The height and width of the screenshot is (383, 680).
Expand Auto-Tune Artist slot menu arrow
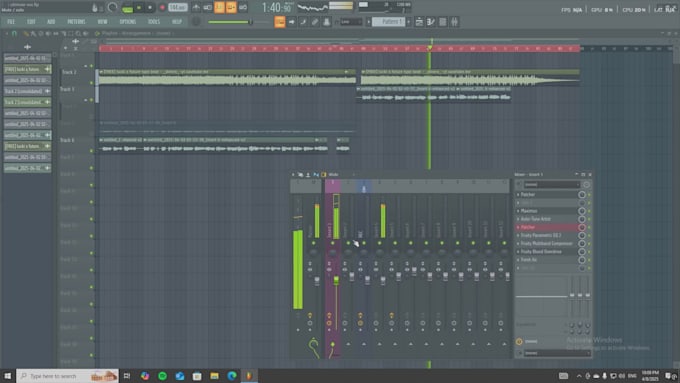pos(518,219)
